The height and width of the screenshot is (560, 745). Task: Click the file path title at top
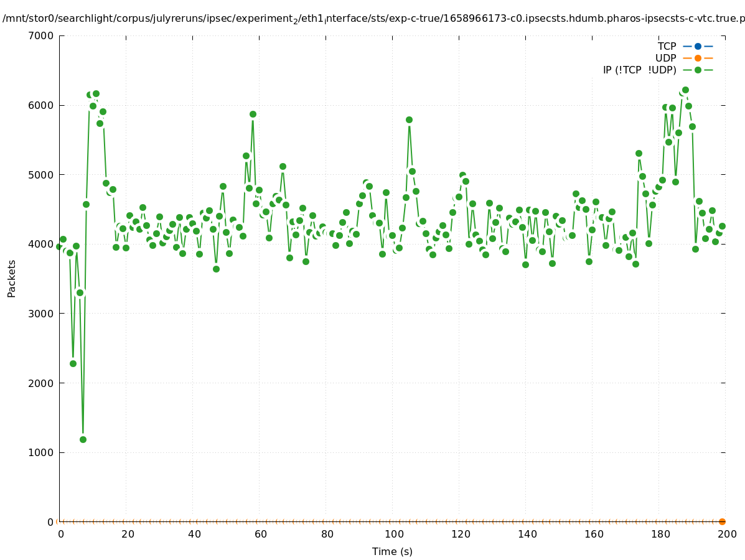pos(372,19)
